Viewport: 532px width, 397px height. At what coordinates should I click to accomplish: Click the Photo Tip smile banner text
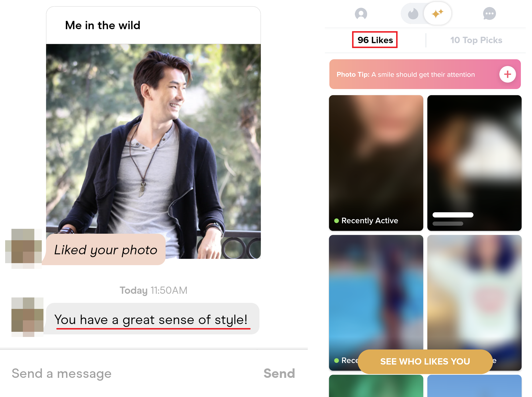pos(405,75)
